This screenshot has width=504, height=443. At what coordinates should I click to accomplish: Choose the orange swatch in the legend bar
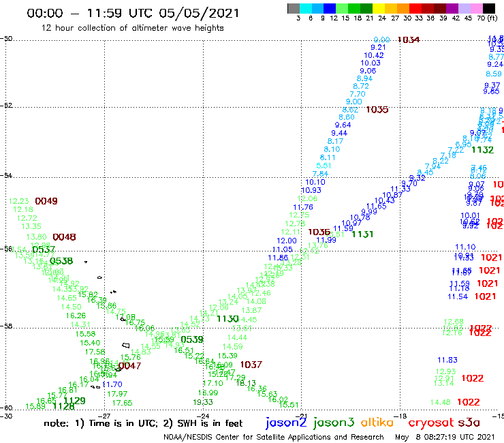[403, 8]
